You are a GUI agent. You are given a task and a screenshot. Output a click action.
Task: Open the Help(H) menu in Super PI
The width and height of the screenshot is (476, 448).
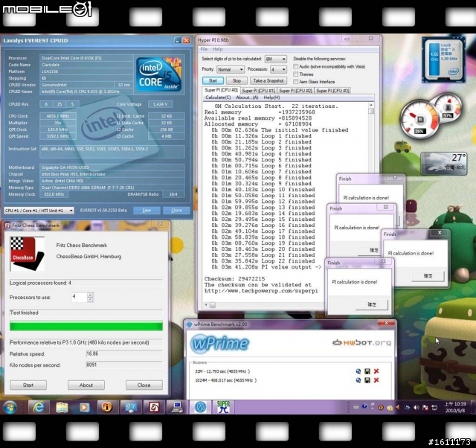point(271,97)
